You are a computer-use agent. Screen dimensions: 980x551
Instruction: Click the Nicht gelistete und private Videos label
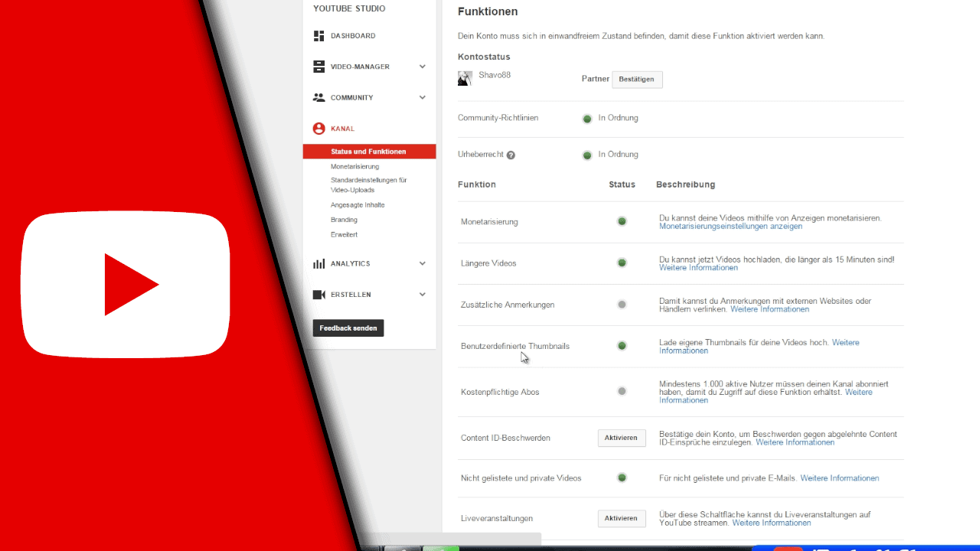521,478
